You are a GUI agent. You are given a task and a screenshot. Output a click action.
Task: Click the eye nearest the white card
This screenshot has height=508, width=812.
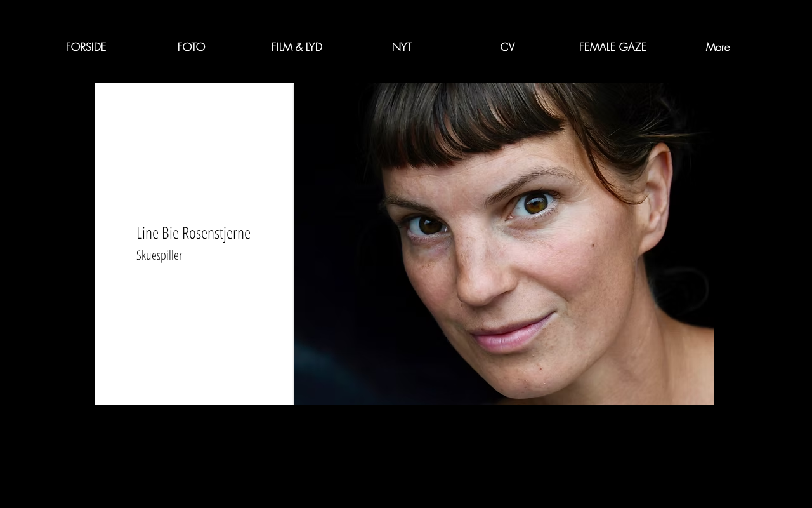[x=429, y=225]
